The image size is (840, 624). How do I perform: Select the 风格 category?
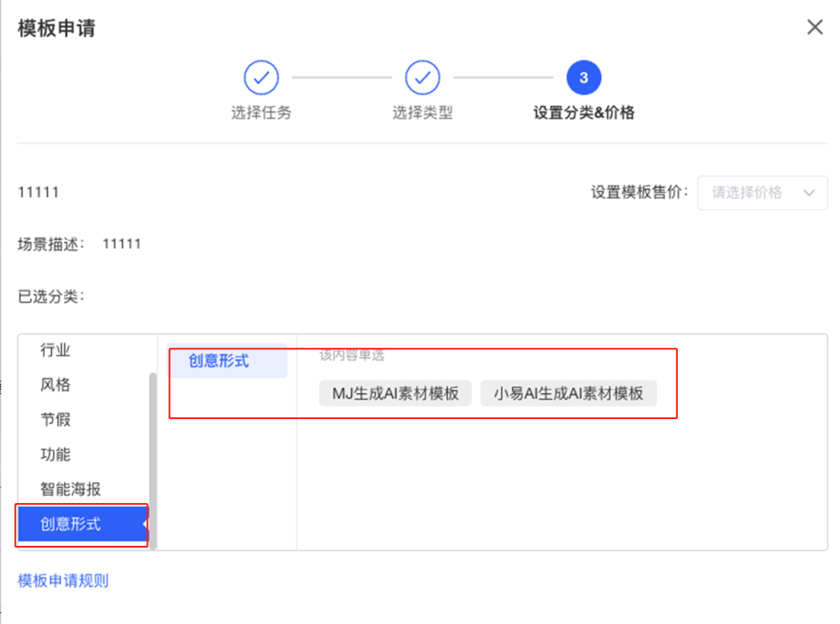[55, 385]
